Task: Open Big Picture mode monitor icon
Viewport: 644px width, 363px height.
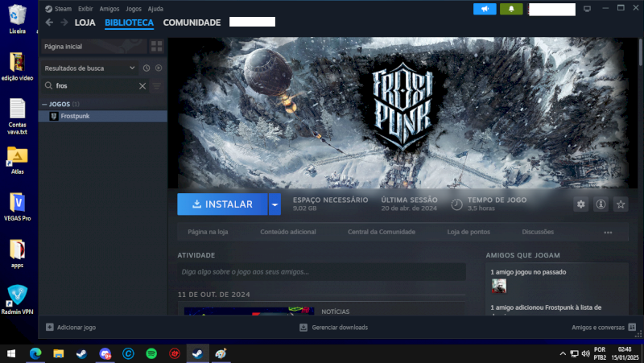Action: coord(587,9)
